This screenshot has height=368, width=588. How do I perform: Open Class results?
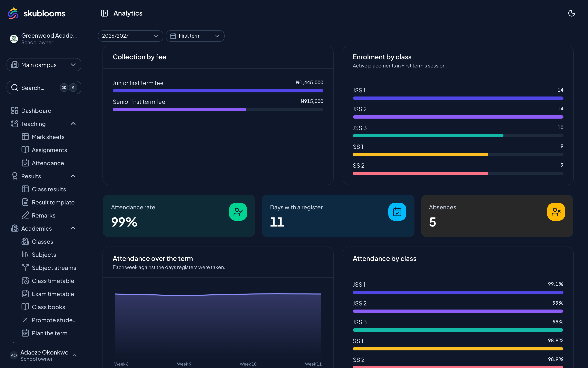49,189
